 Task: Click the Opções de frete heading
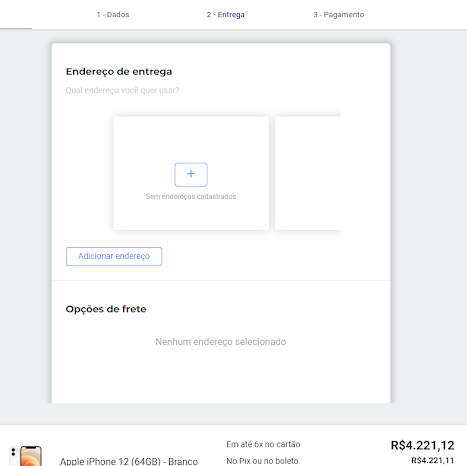pyautogui.click(x=106, y=309)
